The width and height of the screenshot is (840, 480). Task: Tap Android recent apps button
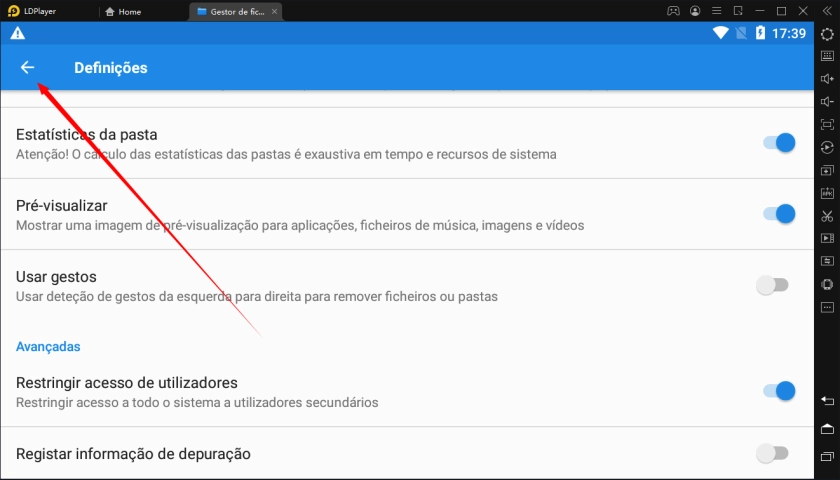click(x=827, y=456)
